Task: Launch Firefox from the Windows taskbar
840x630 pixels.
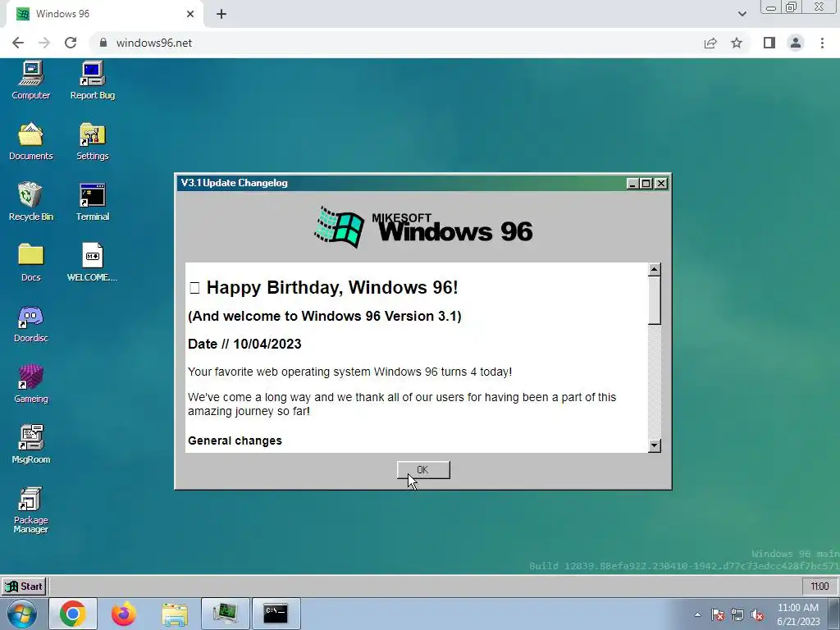Action: click(124, 614)
